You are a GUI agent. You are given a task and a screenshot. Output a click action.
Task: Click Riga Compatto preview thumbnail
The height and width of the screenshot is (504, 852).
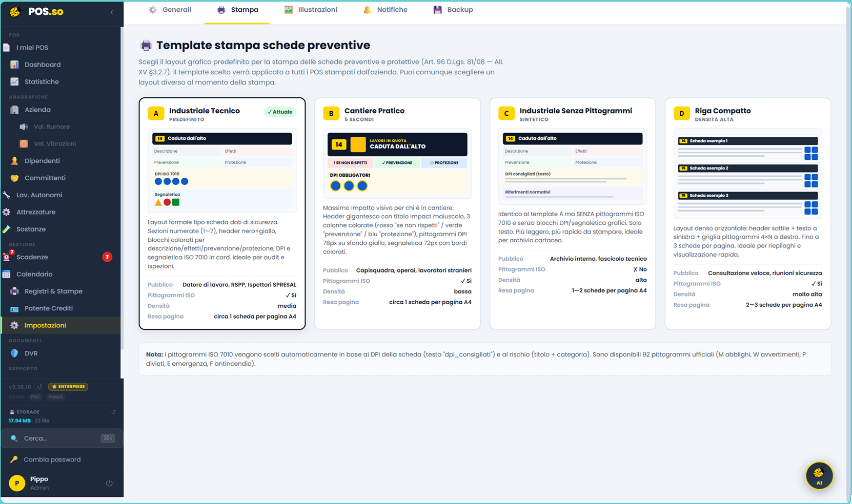tap(748, 174)
